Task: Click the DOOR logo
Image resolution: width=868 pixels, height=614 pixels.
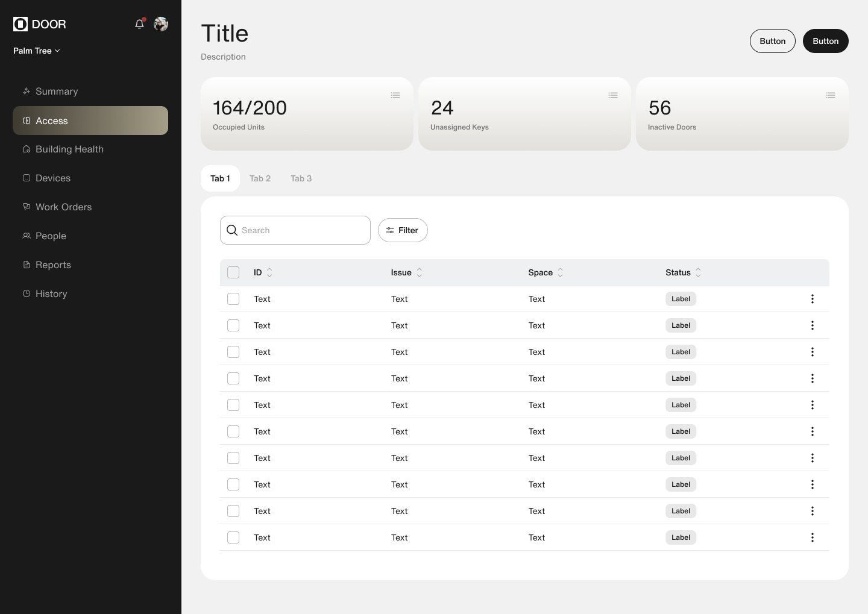Action: point(40,24)
